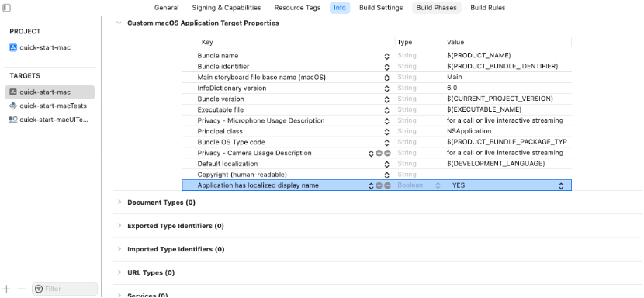Delete the Application has localized display name row

387,185
